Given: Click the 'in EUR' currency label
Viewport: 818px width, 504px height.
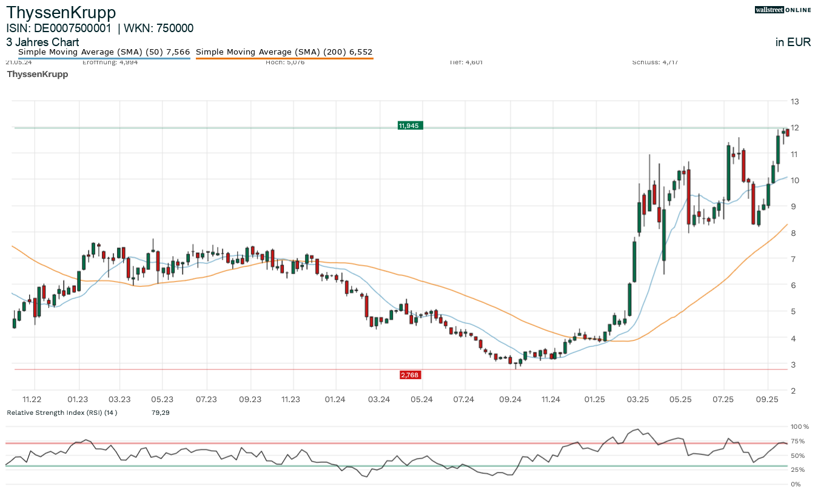Looking at the screenshot, I should point(793,42).
